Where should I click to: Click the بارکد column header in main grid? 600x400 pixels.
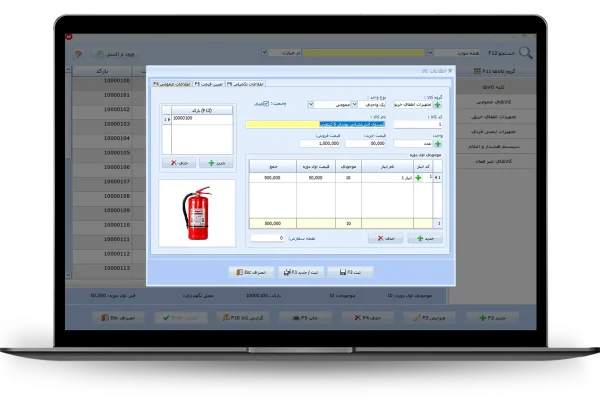102,71
